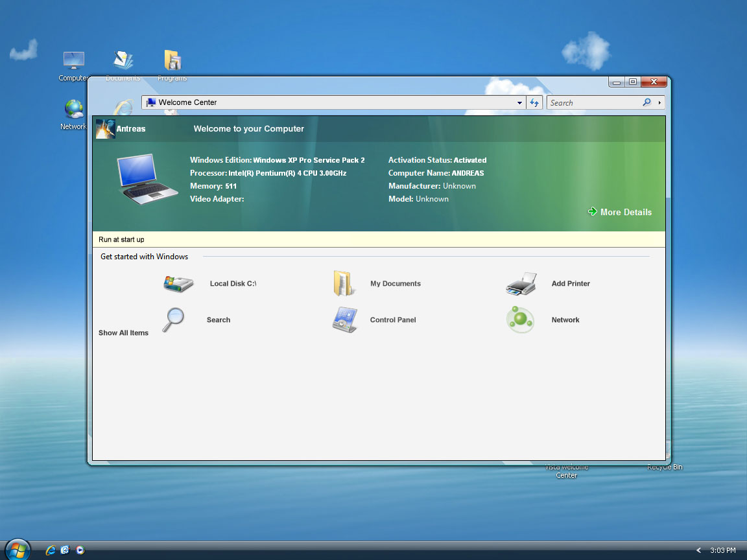Click the laptop computer image

pyautogui.click(x=147, y=180)
